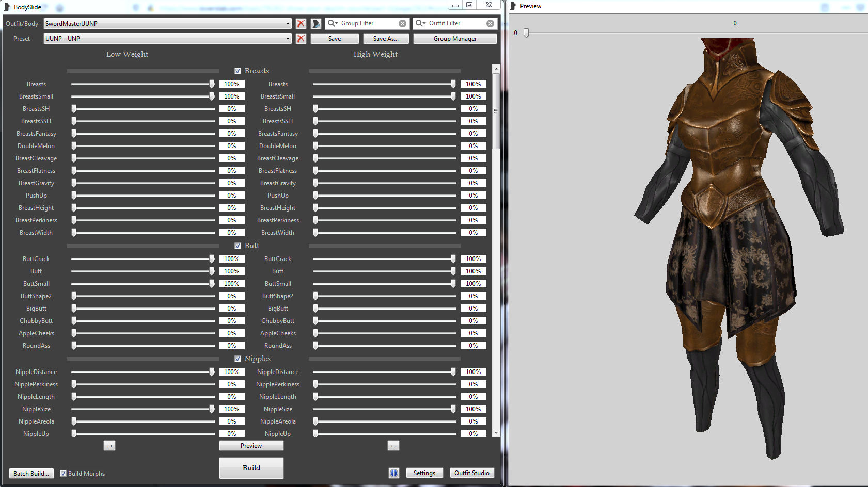Click the low weight BreastFlatness slider
This screenshot has height=487, width=868.
(x=143, y=171)
